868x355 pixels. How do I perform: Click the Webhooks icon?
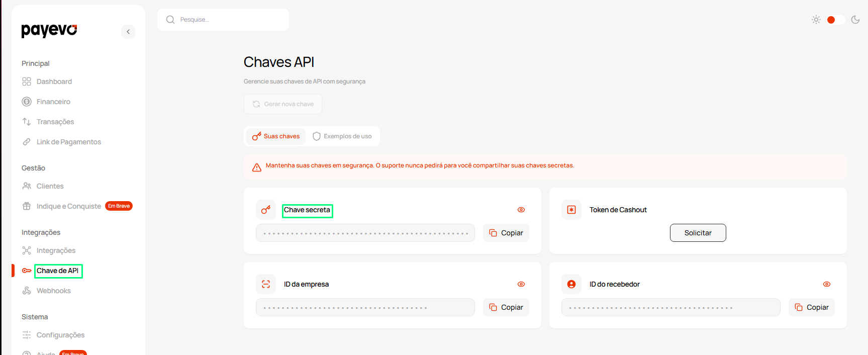click(27, 291)
